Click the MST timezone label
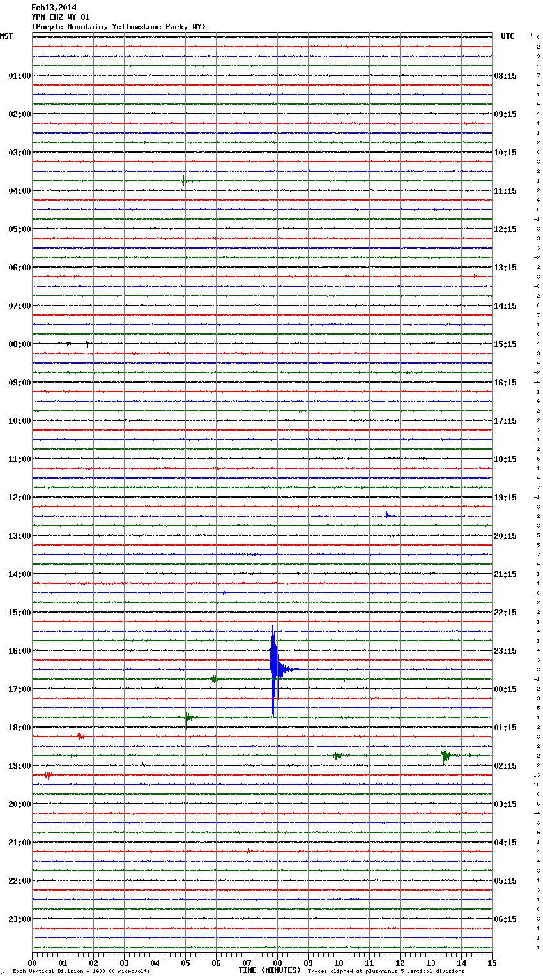The width and height of the screenshot is (543, 980). tap(6, 36)
